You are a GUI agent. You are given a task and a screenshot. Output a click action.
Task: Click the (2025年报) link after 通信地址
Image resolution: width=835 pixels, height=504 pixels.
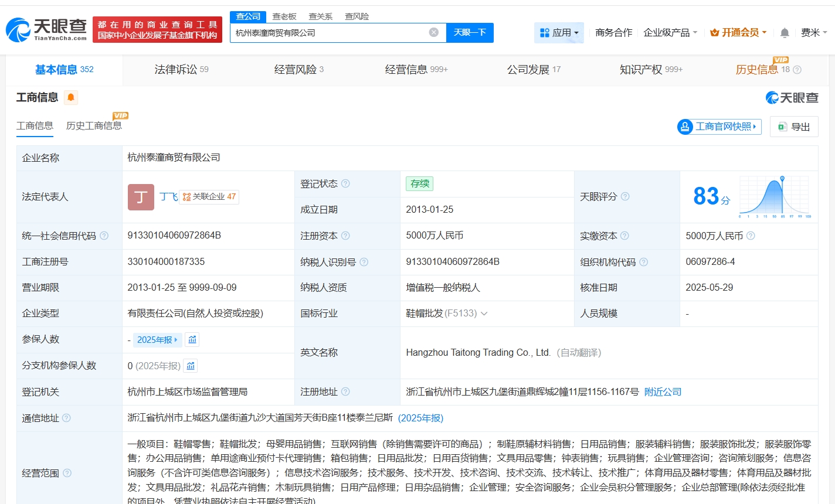click(420, 418)
